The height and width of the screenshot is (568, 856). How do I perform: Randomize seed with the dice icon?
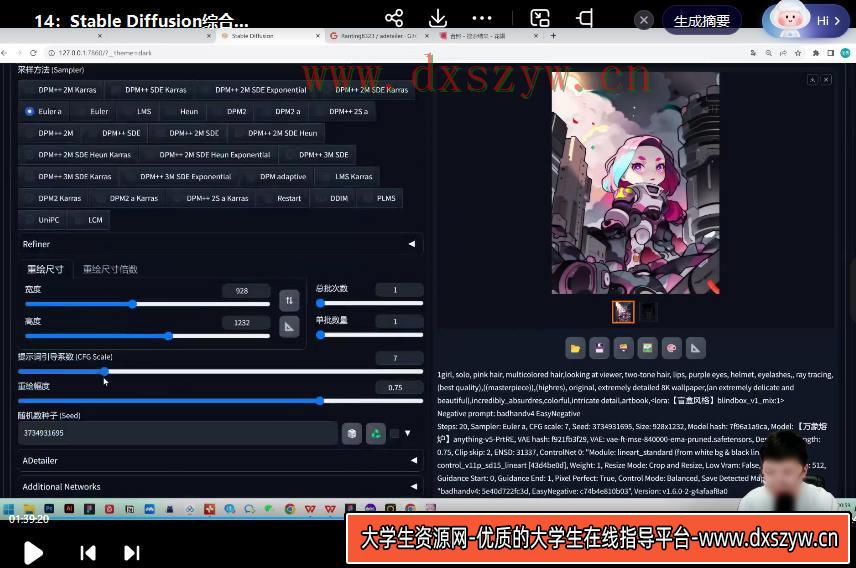pyautogui.click(x=352, y=434)
